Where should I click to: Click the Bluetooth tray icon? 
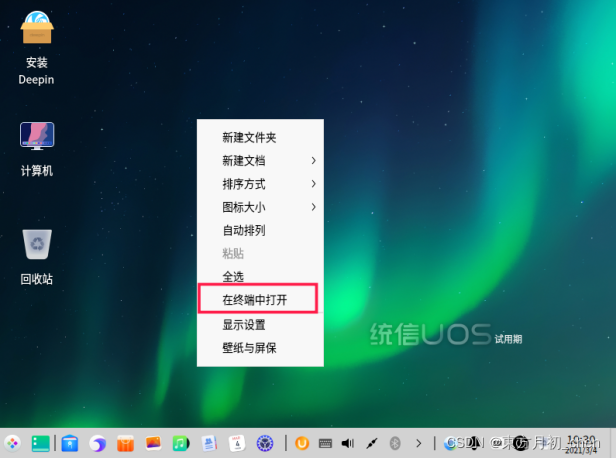(x=395, y=444)
